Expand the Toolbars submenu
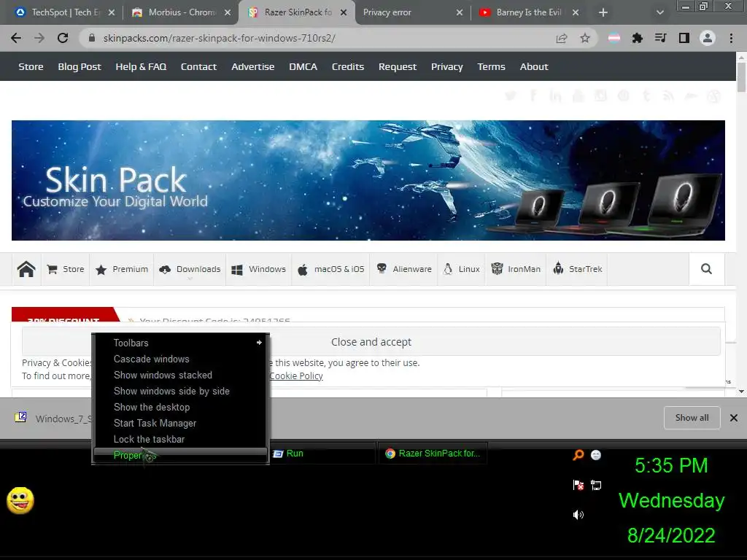 click(x=181, y=343)
